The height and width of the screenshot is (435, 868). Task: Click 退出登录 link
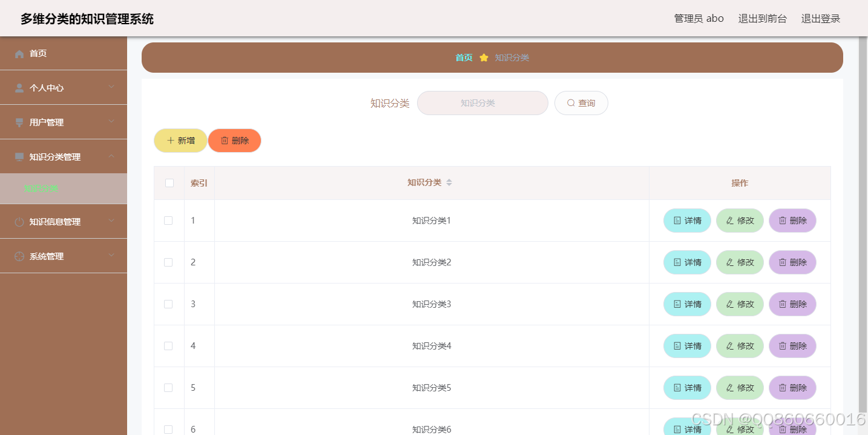click(x=821, y=19)
